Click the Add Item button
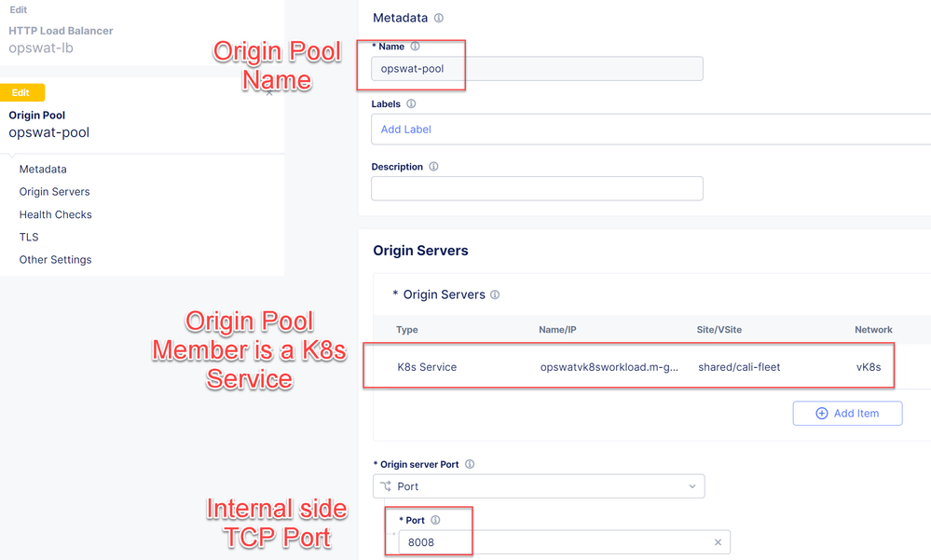931x560 pixels. point(847,414)
